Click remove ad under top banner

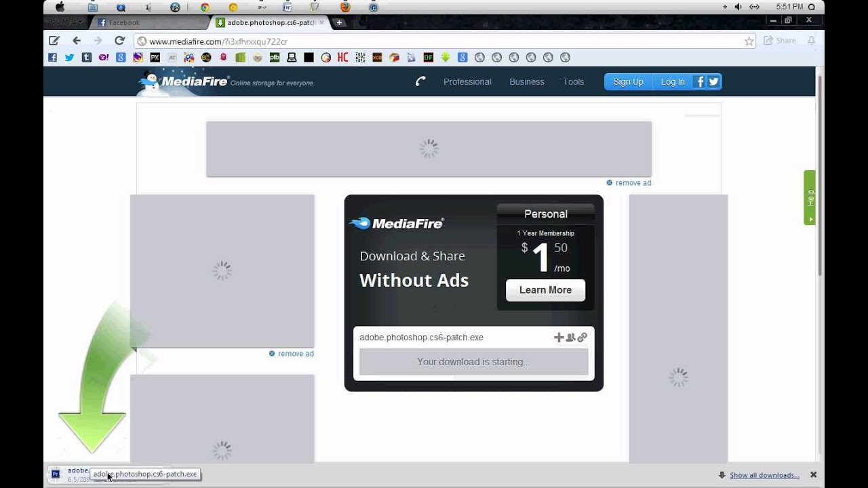click(x=629, y=183)
